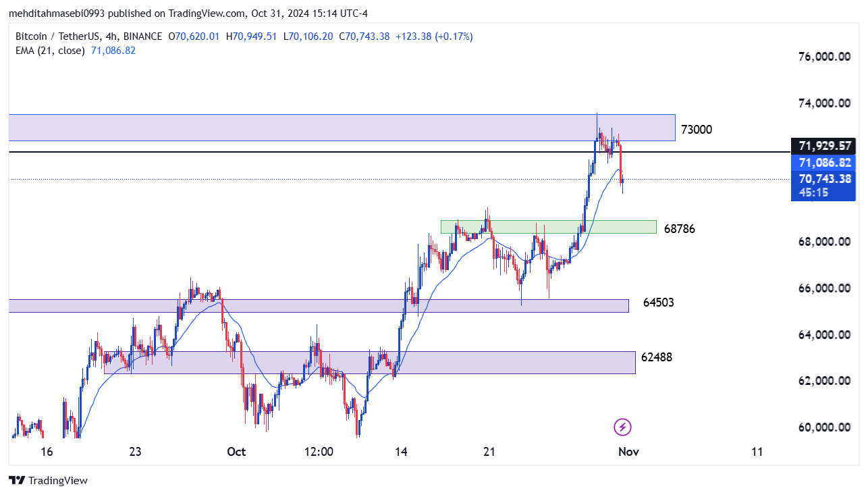868x495 pixels.
Task: Click the EMA (21, close) indicator label
Action: tap(50, 51)
